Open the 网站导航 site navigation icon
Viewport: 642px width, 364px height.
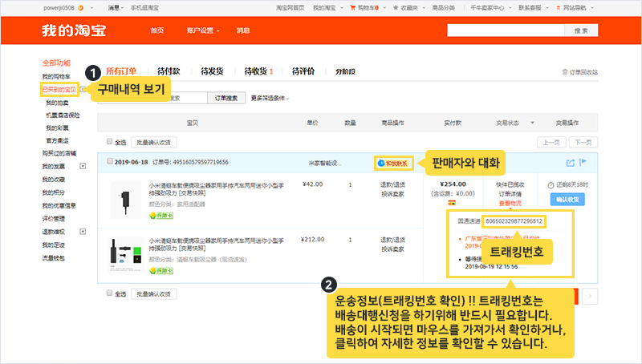point(558,8)
